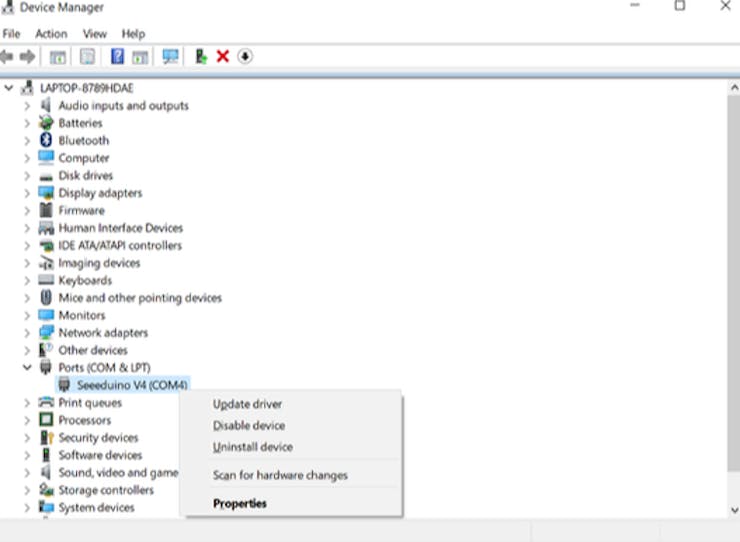740x542 pixels.
Task: Click the red X uninstall device icon
Action: point(223,57)
